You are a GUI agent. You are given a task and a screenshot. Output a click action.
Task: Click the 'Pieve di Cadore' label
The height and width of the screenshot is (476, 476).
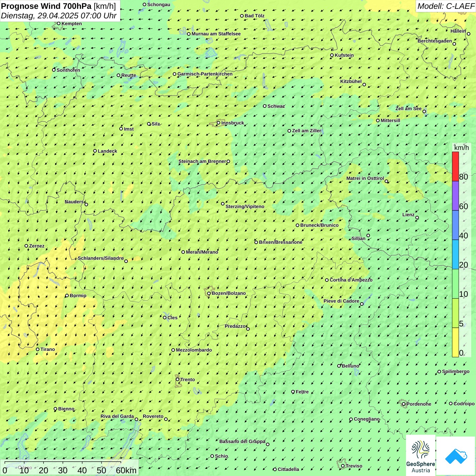341,301
